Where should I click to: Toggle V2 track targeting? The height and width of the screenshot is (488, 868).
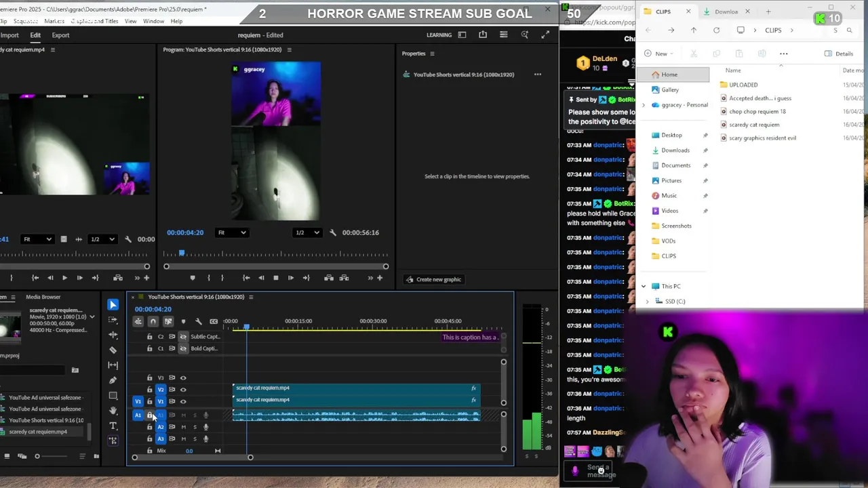[x=161, y=390]
